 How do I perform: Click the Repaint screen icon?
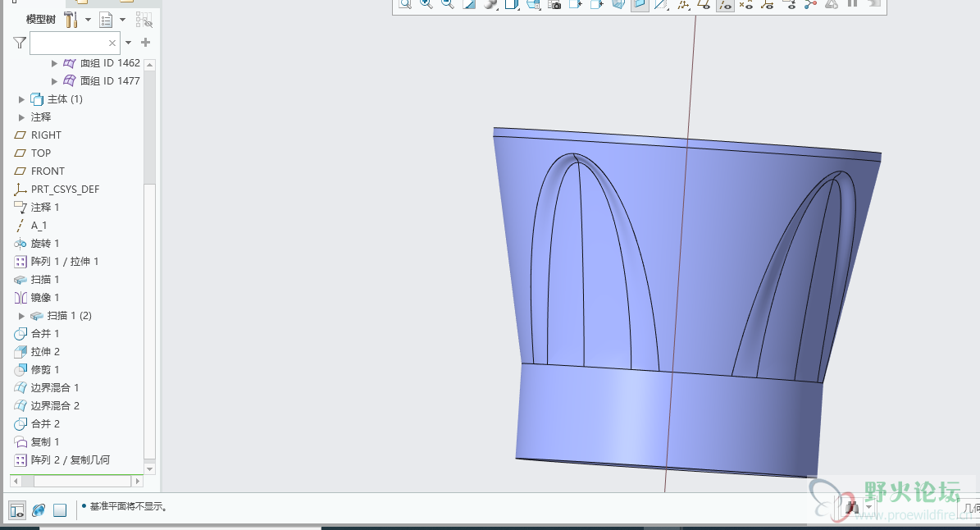tap(469, 4)
